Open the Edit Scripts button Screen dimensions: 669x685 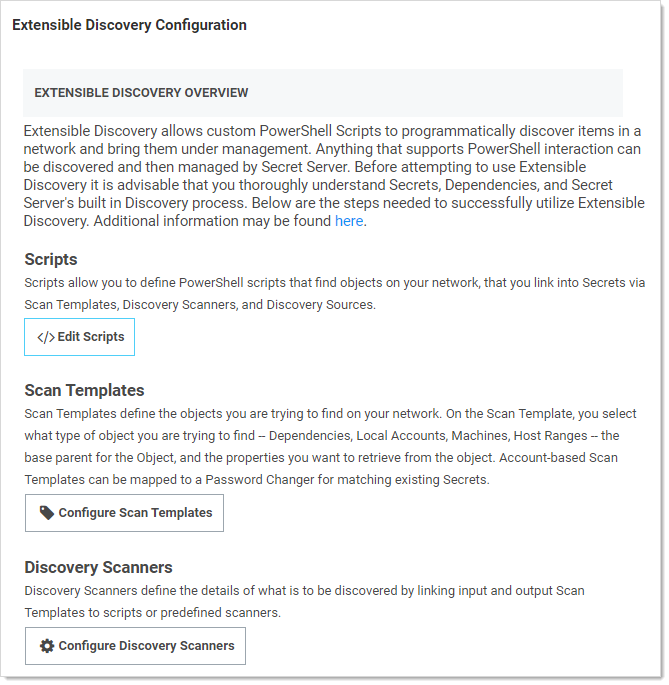(x=80, y=338)
